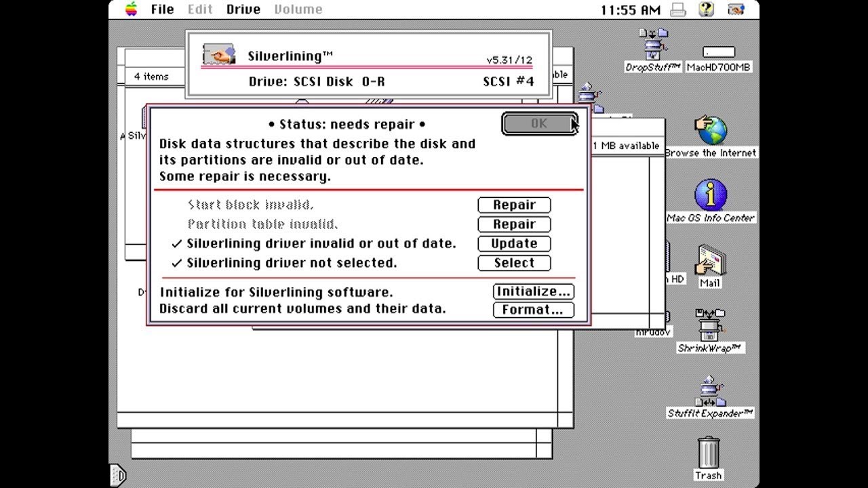The image size is (868, 488).
Task: Click the printer icon in menu bar
Action: [678, 9]
